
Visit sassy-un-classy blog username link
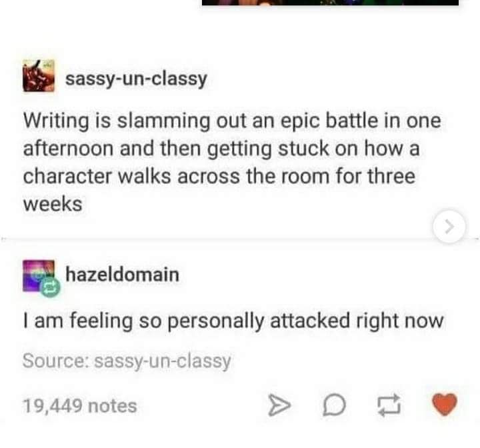[136, 79]
